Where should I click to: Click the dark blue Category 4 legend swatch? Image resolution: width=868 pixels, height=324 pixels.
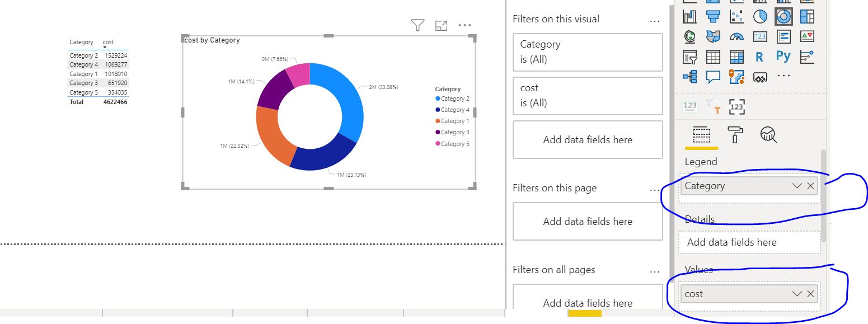coord(437,110)
